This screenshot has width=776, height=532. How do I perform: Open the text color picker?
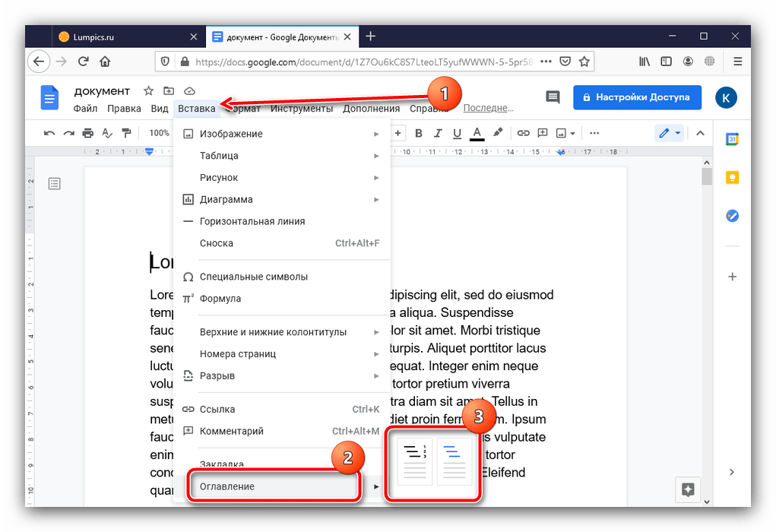tap(477, 133)
